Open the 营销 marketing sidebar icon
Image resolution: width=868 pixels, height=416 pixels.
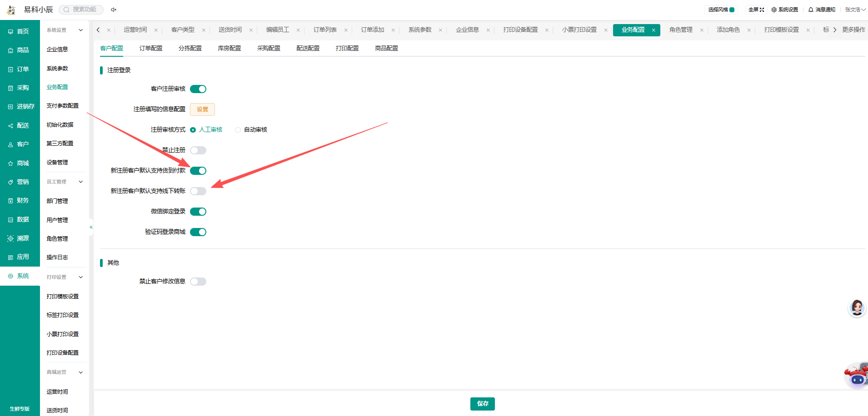point(10,182)
